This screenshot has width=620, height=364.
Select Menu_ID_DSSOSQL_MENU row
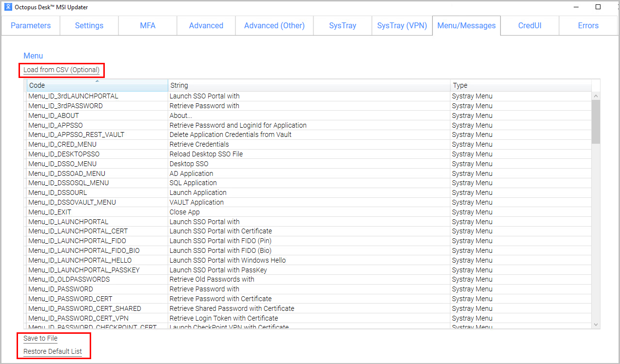click(x=309, y=183)
